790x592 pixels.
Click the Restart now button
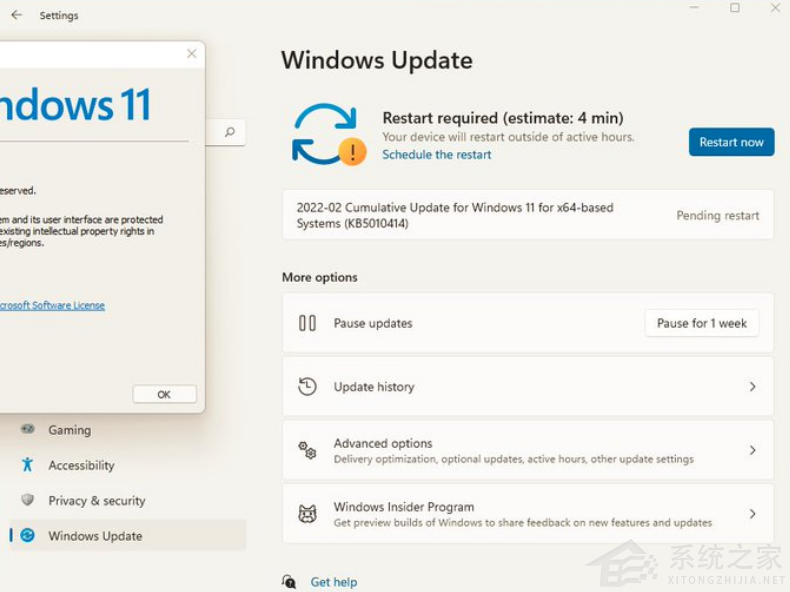pyautogui.click(x=731, y=142)
